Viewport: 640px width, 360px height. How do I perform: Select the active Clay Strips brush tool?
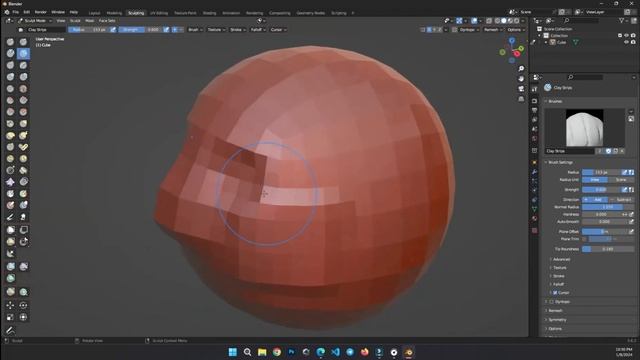(23, 53)
